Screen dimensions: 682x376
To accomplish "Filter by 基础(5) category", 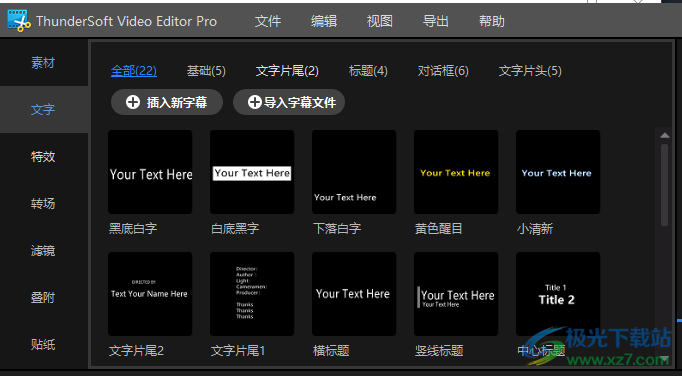I will click(x=206, y=71).
